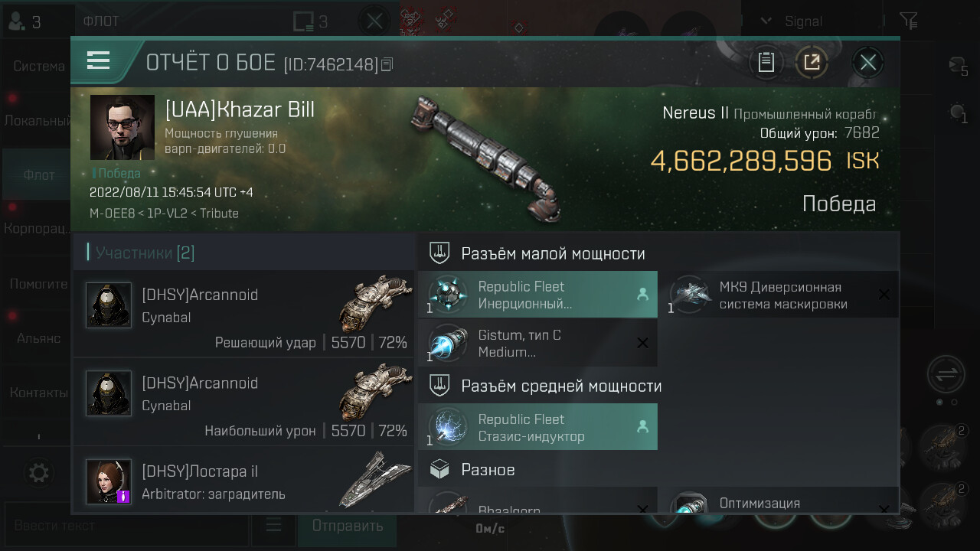Open the overview filter funnel icon
The image size is (980, 551).
908,21
